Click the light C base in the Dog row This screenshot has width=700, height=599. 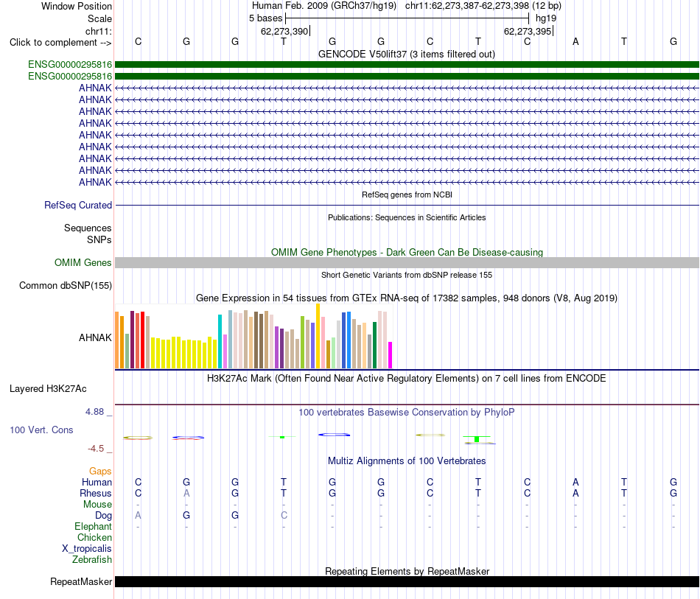pos(284,516)
